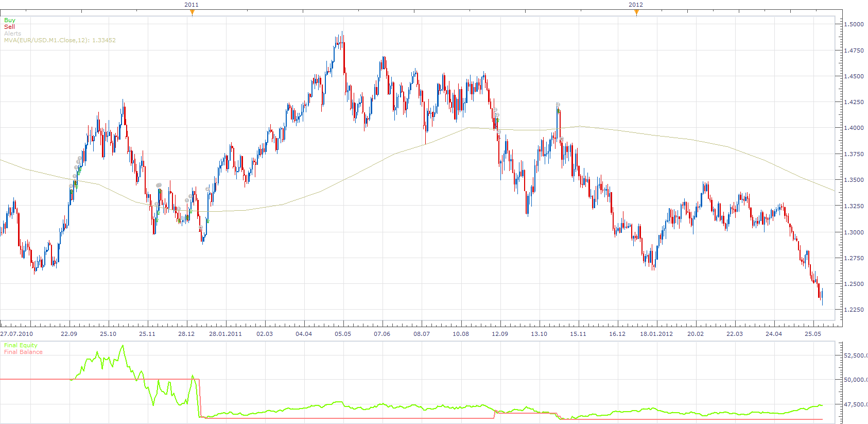The image size is (868, 424).
Task: Click the orange 2012 year marker triangle
Action: coord(636,13)
